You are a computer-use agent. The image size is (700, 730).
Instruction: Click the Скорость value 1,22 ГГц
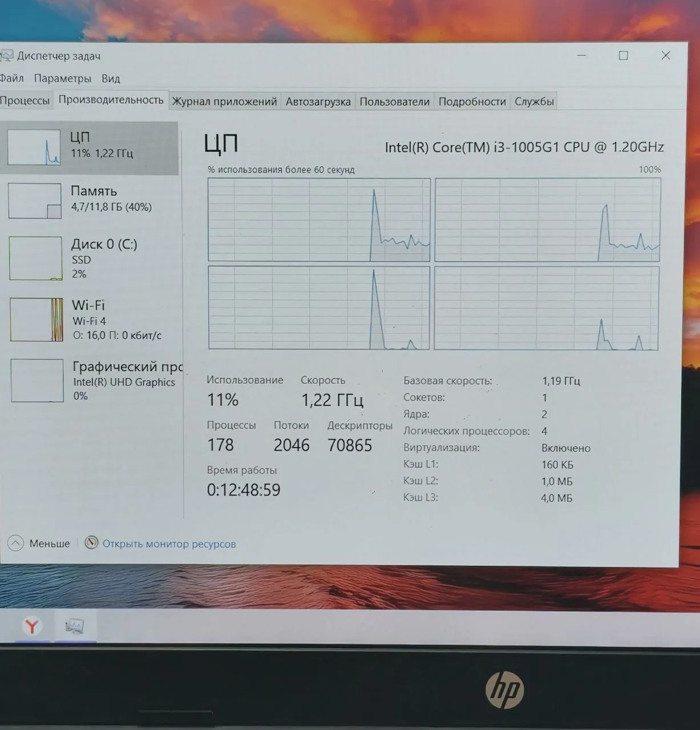point(333,400)
